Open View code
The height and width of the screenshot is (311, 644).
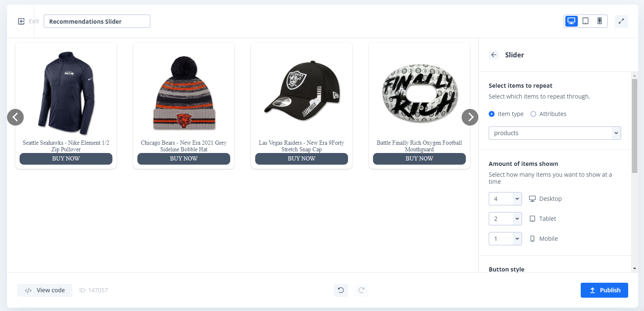click(x=45, y=290)
